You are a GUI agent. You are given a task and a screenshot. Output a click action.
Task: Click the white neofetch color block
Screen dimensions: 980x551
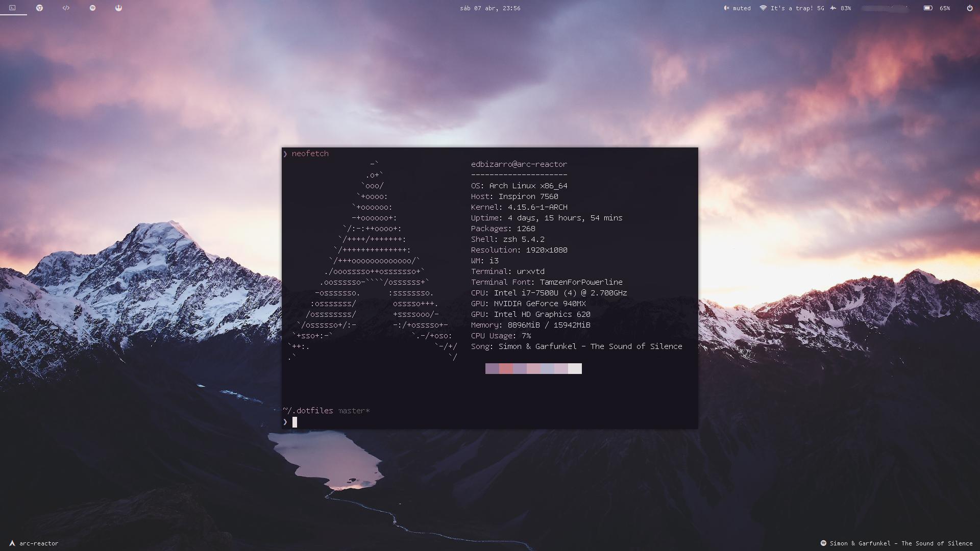pos(575,369)
